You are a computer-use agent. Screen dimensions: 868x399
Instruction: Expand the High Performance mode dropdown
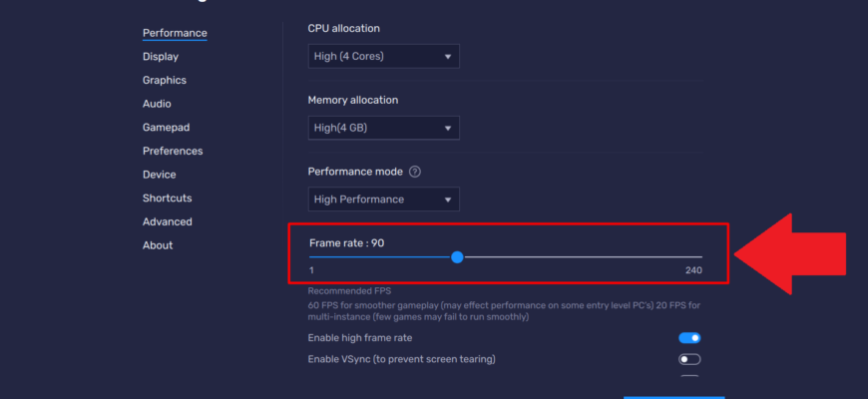(384, 199)
